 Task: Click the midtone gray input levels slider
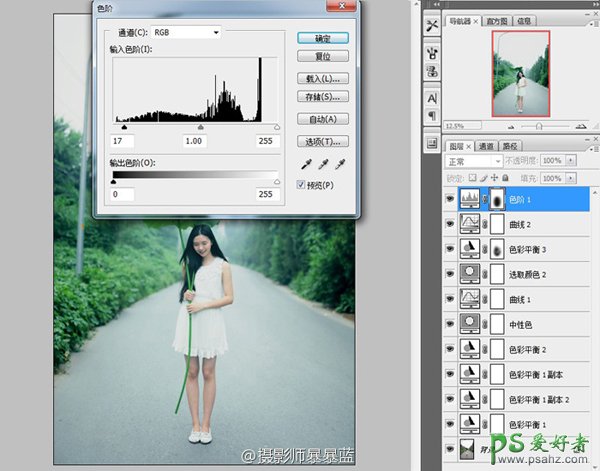point(201,127)
